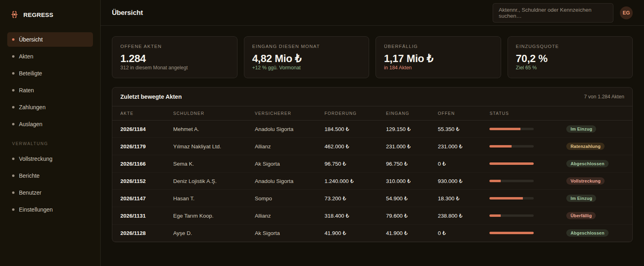Image resolution: width=644 pixels, height=266 pixels.
Task: Open the EG user avatar
Action: point(626,13)
